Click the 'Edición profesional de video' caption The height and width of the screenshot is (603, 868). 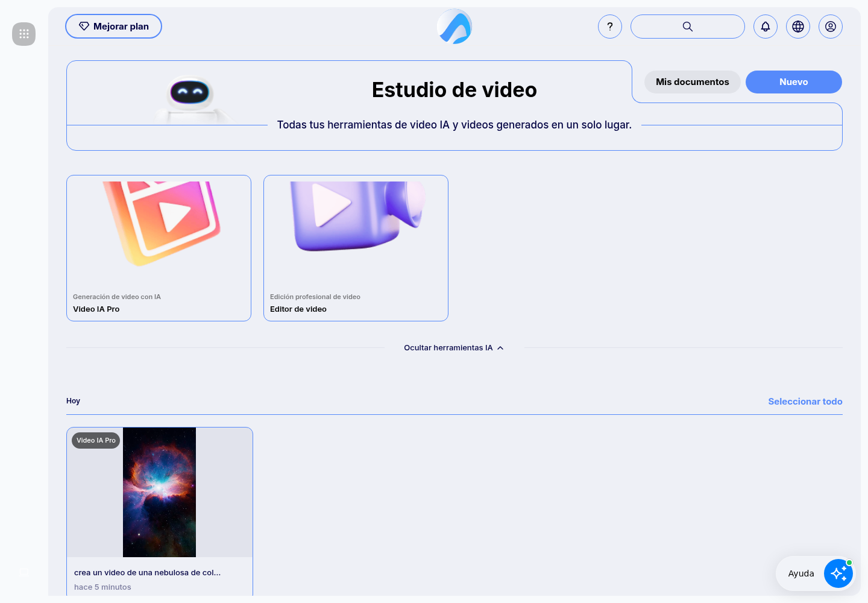click(315, 297)
